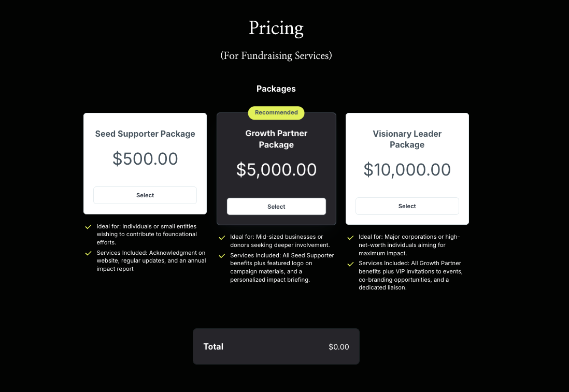Select the Growth Partner Package
This screenshot has width=569, height=392.
click(276, 206)
